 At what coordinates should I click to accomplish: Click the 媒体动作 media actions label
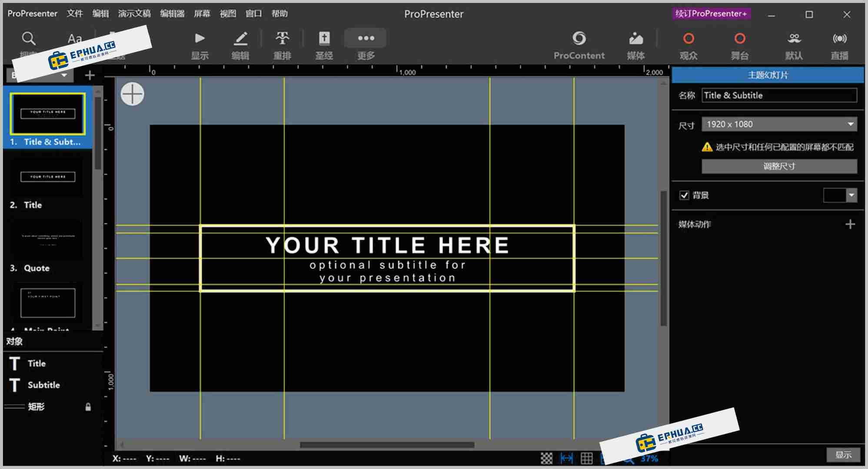[x=695, y=224]
